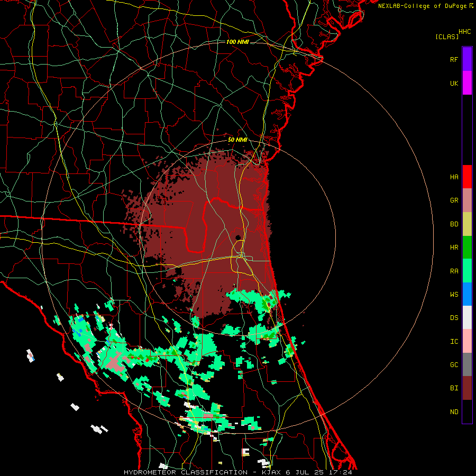Click the WS legend label
The image size is (476, 476).
click(x=454, y=295)
